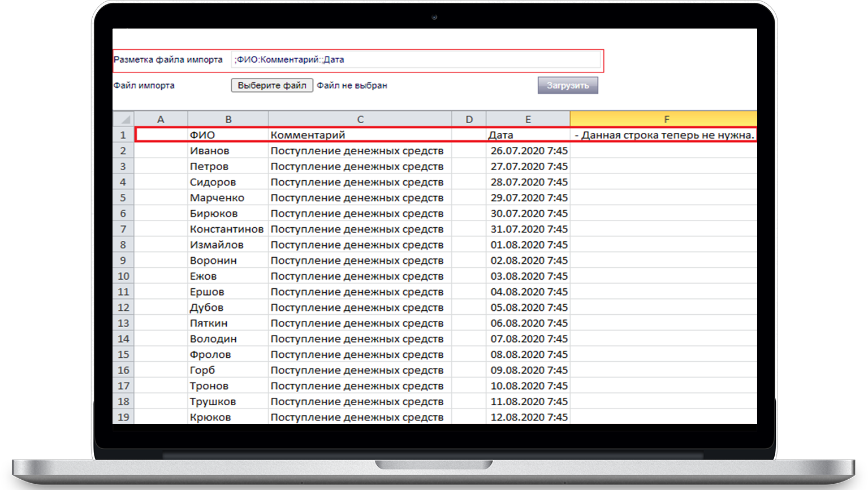
Task: Select column E header
Action: [528, 119]
